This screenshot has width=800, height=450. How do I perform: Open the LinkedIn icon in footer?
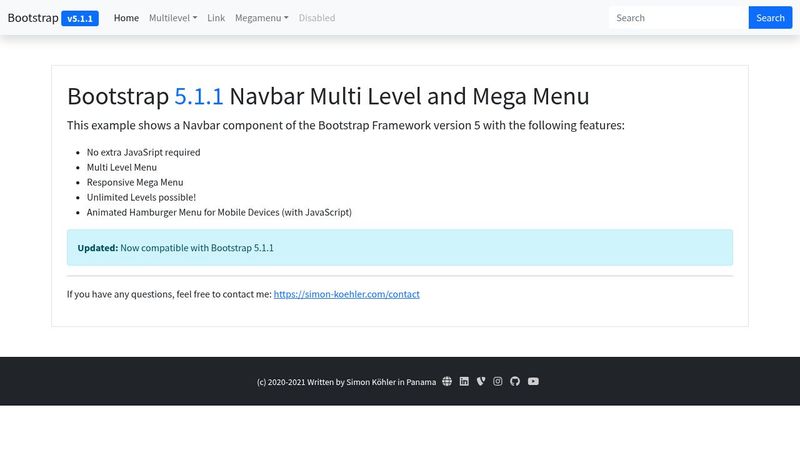[x=464, y=381]
